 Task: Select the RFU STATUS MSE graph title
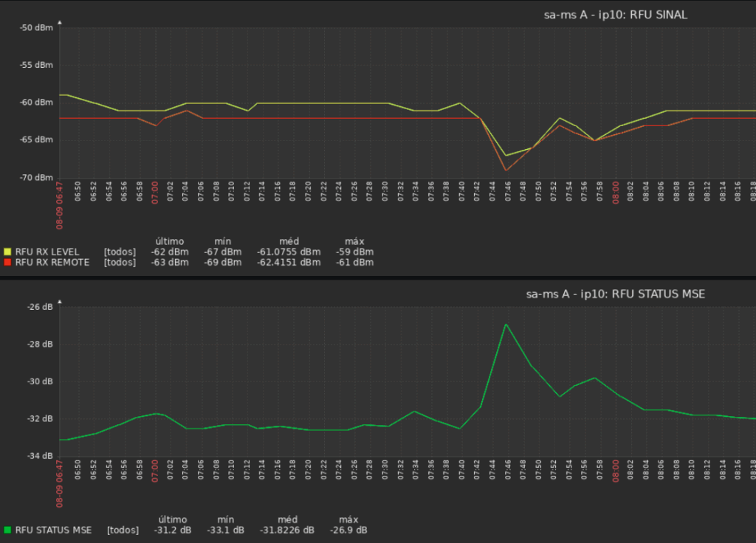tap(615, 294)
